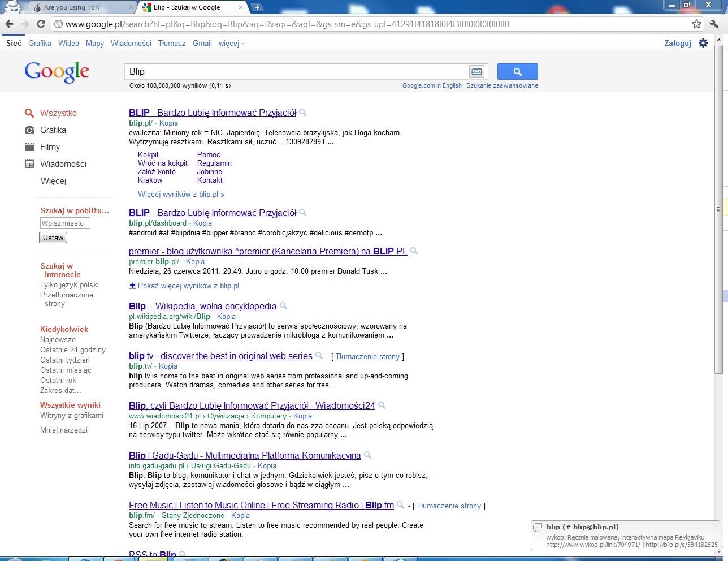The height and width of the screenshot is (561, 728).
Task: Open 'Więcej wyników z blip.pl »' link
Action: pos(181,194)
